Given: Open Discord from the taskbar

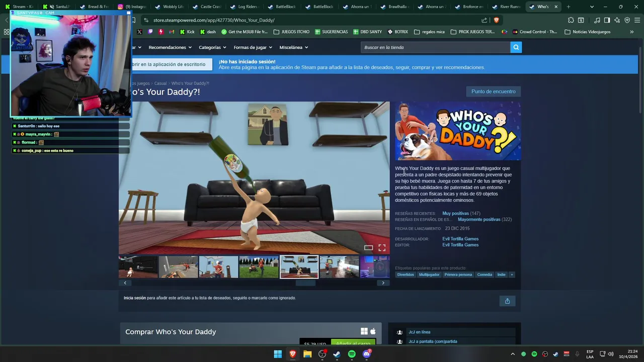Looking at the screenshot, I should [x=367, y=354].
